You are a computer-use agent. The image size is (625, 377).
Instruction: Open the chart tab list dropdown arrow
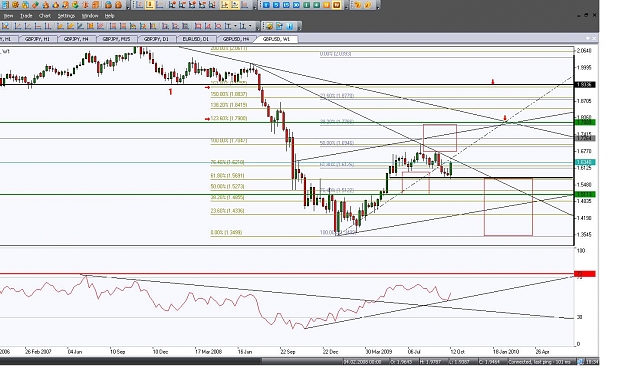click(x=588, y=38)
